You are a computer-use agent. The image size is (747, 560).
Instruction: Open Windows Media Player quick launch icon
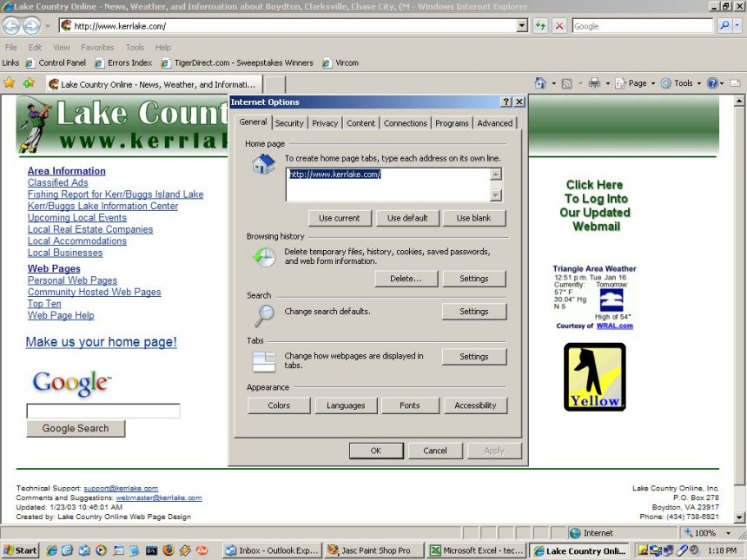point(101,550)
